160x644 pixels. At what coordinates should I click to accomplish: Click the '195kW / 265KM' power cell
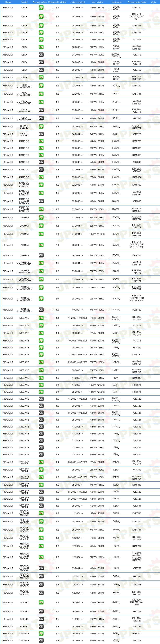(x=97, y=385)
